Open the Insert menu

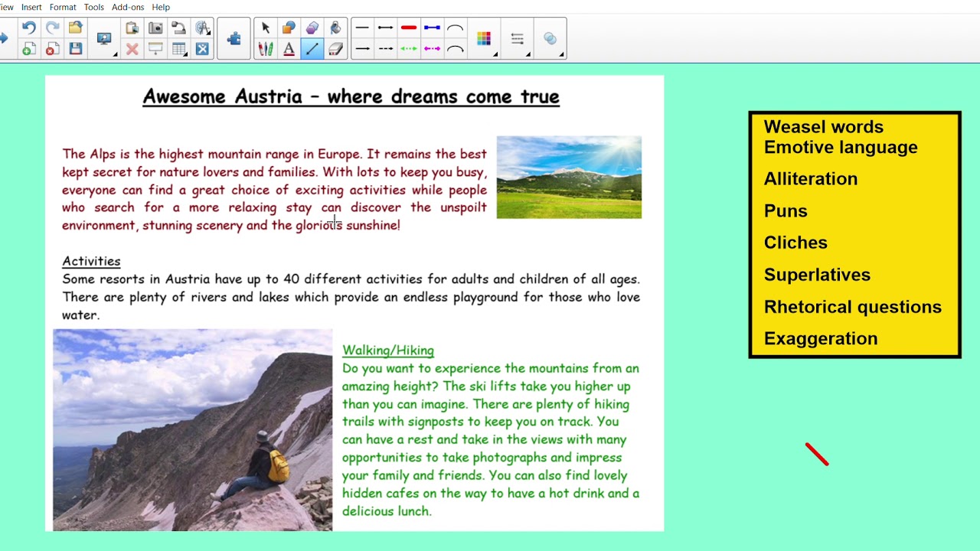click(x=31, y=7)
